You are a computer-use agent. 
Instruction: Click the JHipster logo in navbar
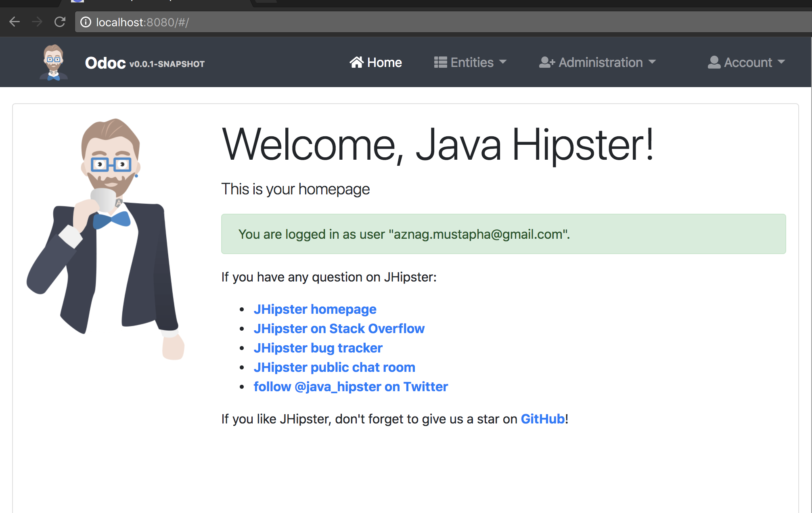click(x=53, y=63)
